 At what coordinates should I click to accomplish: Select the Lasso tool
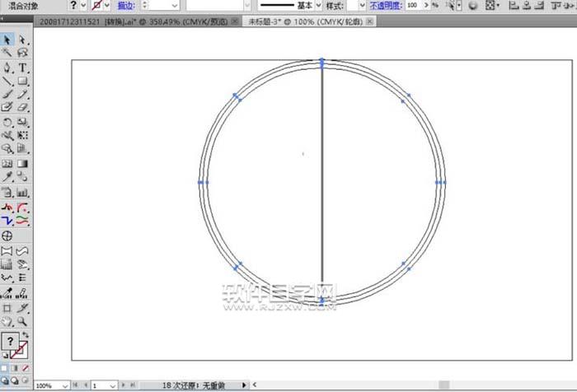pyautogui.click(x=22, y=53)
